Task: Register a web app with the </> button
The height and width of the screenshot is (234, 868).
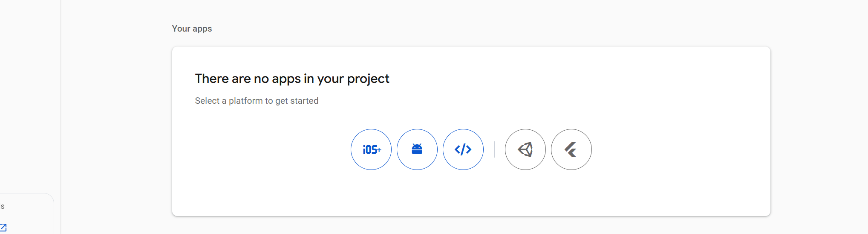Action: click(463, 149)
